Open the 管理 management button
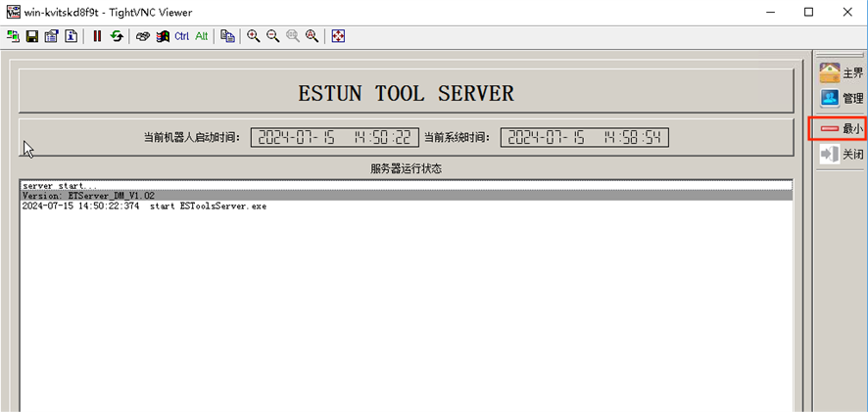This screenshot has width=868, height=412. [842, 98]
